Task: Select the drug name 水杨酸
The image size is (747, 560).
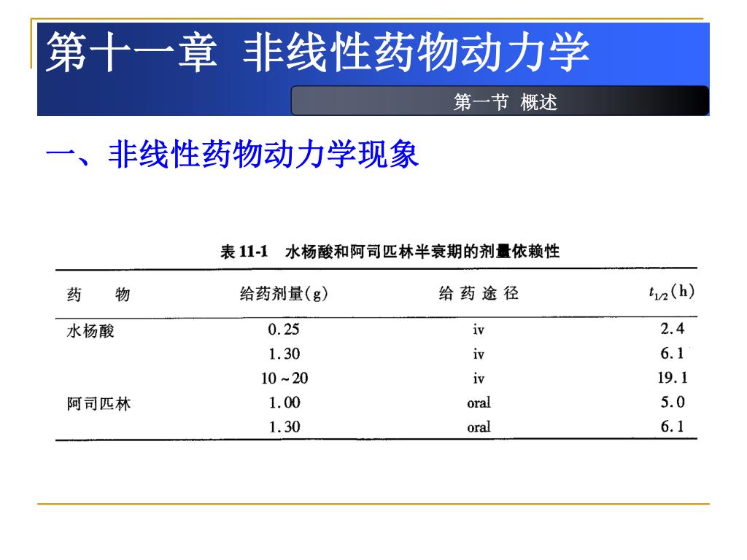Action: [90, 330]
